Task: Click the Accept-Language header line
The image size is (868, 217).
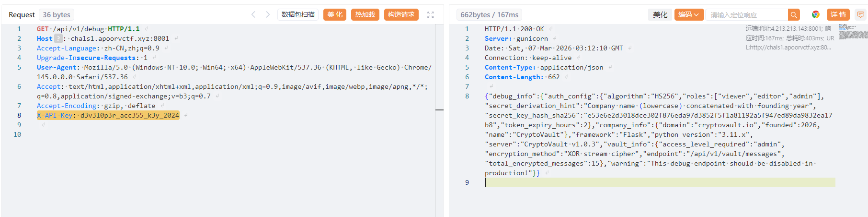Action: tap(98, 48)
